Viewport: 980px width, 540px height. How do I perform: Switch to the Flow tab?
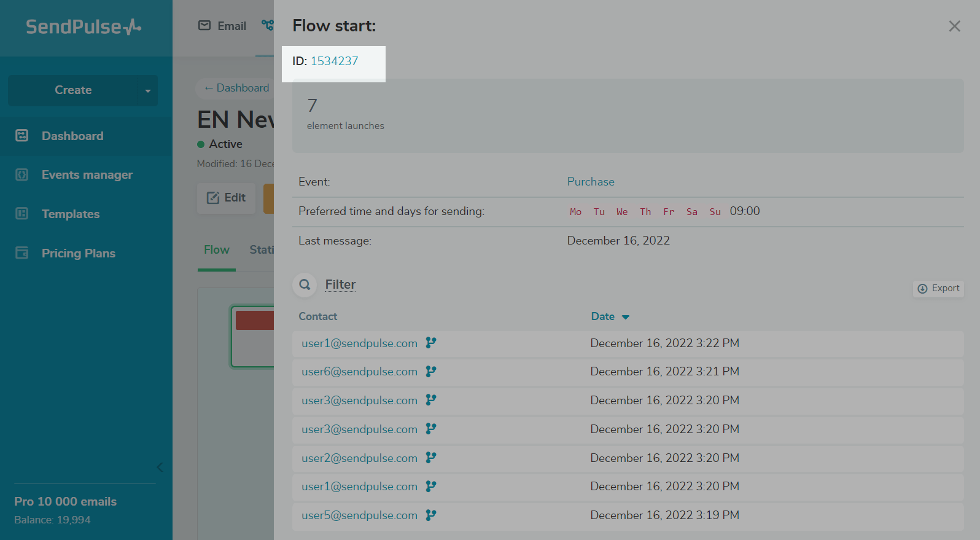(217, 250)
